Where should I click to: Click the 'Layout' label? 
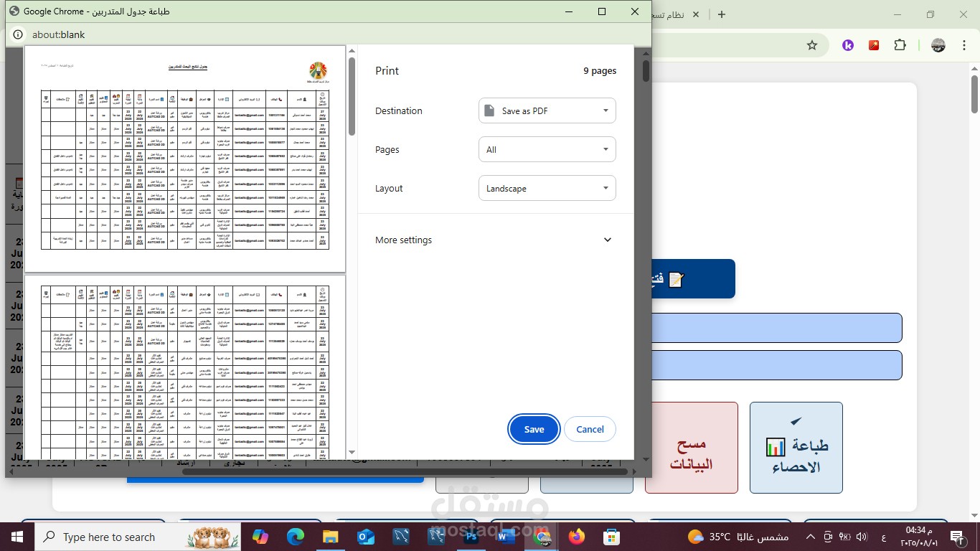[x=389, y=188]
